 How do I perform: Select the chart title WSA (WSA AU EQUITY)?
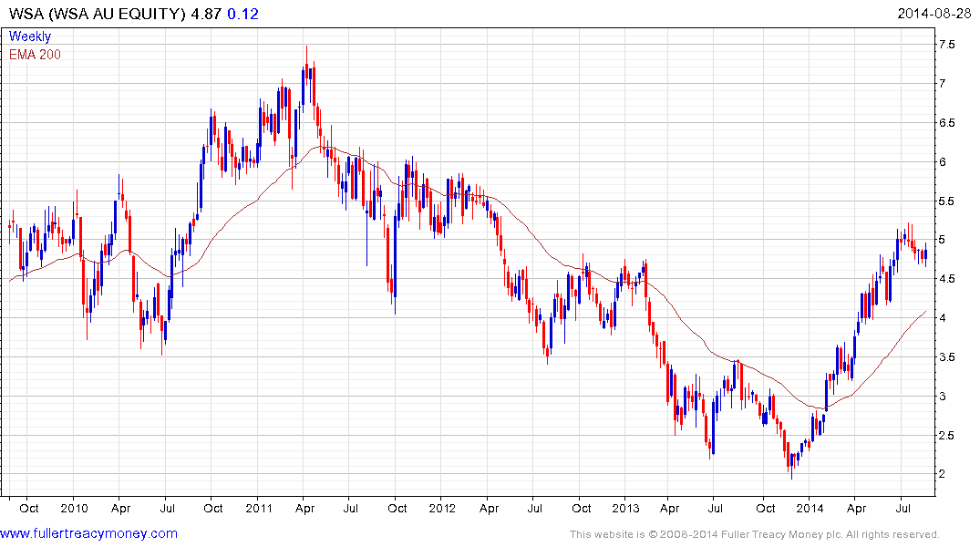(97, 14)
